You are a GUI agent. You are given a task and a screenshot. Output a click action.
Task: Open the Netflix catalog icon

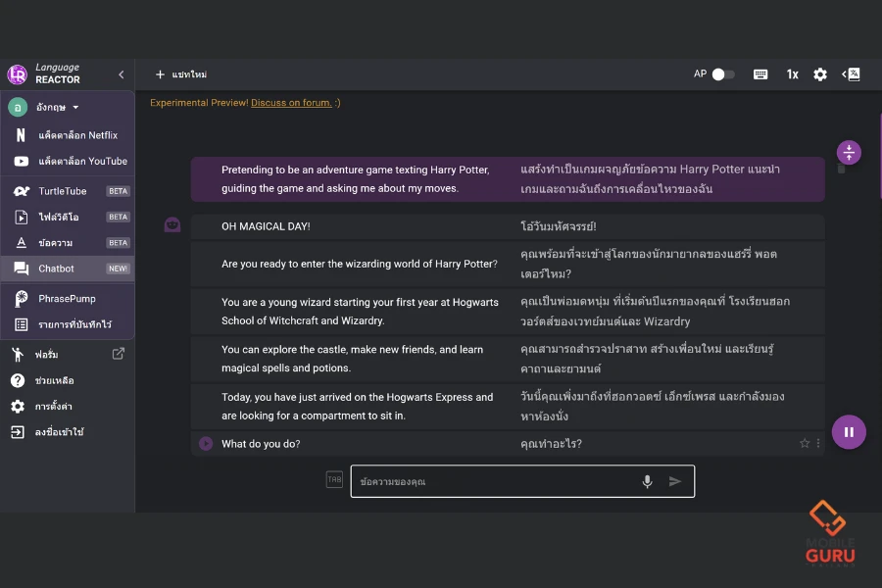[x=21, y=135]
